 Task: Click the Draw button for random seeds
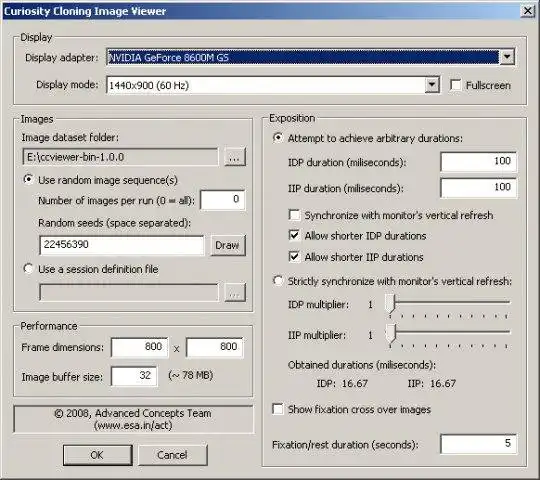click(228, 245)
